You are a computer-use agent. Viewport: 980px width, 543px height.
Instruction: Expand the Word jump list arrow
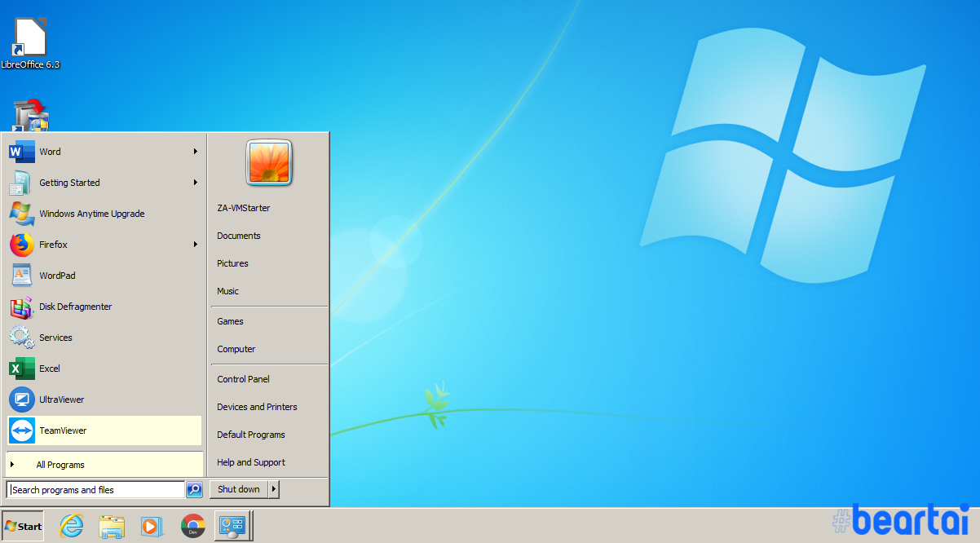pyautogui.click(x=196, y=152)
